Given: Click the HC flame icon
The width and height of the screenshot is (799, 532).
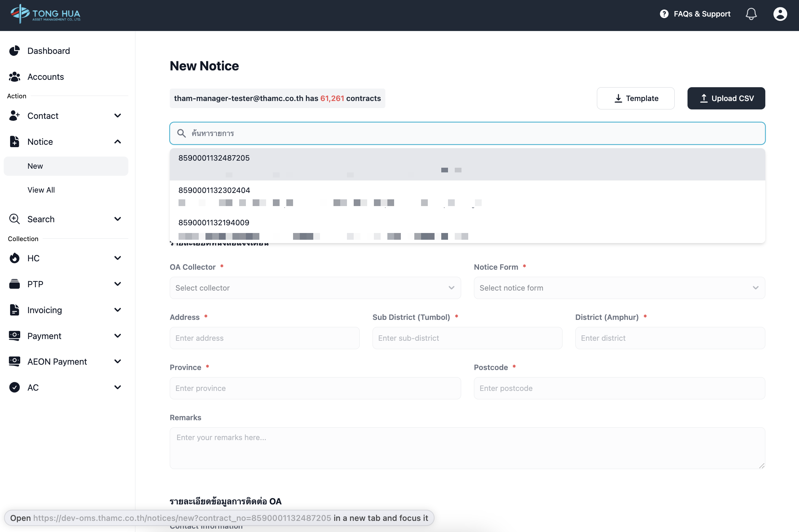Looking at the screenshot, I should (x=14, y=258).
